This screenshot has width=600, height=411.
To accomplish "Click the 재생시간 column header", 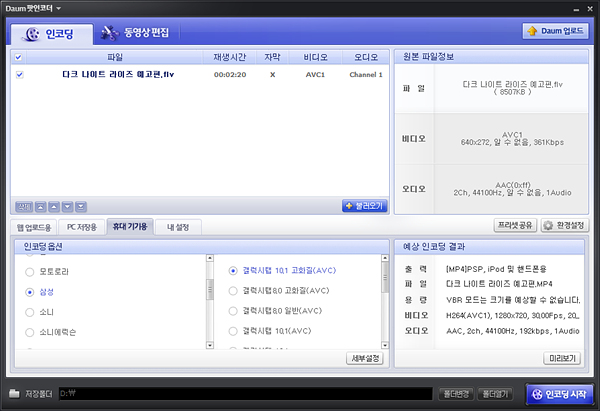I will tap(229, 57).
